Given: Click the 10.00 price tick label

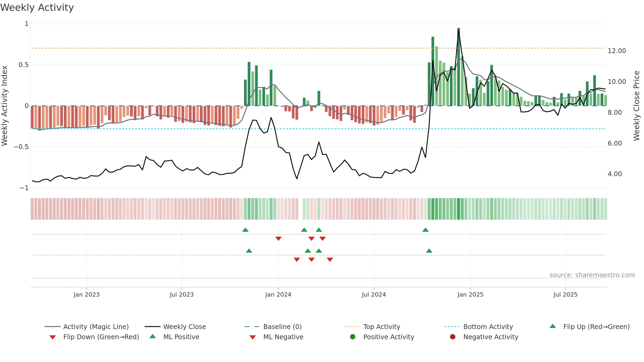Looking at the screenshot, I should click(617, 82).
